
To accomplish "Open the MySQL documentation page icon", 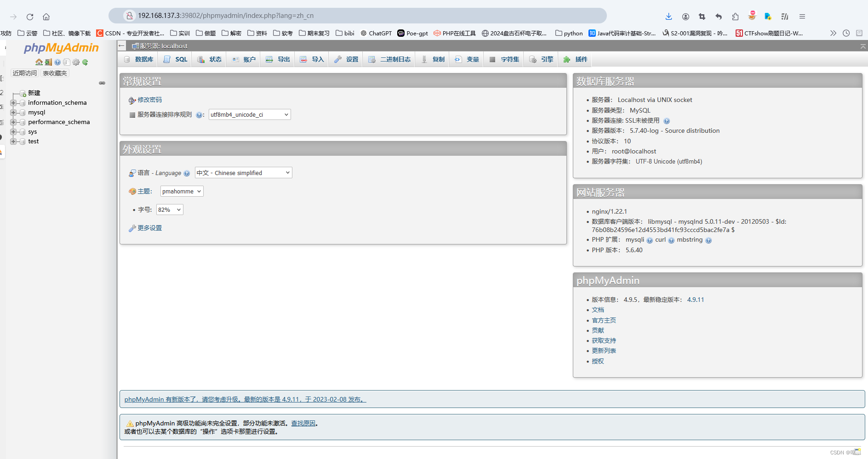I will click(x=67, y=62).
